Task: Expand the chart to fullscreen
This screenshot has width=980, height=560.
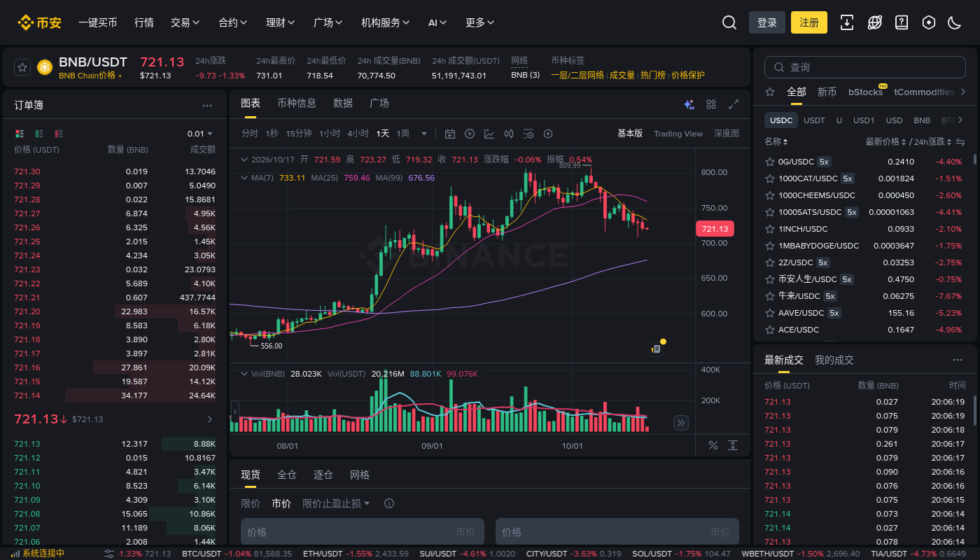Action: [x=734, y=104]
